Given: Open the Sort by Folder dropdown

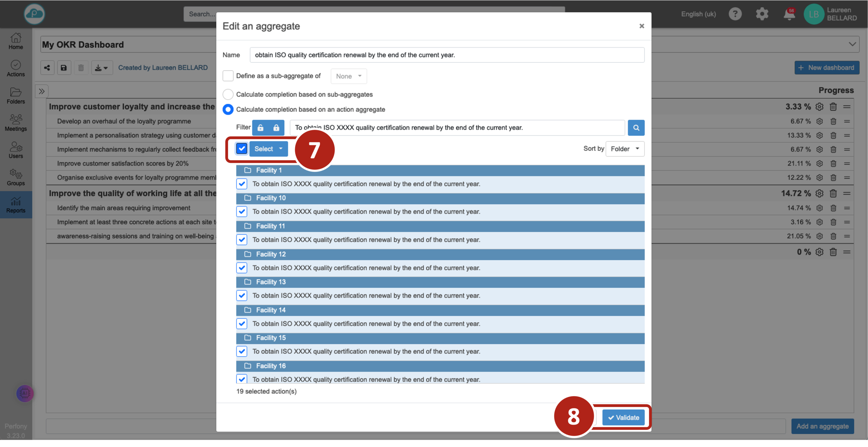Looking at the screenshot, I should point(625,149).
